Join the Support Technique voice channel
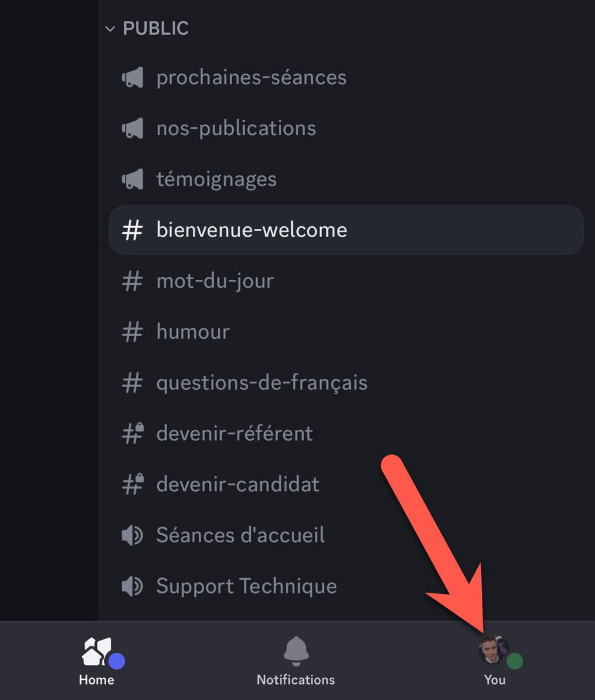This screenshot has height=700, width=595. [x=246, y=586]
